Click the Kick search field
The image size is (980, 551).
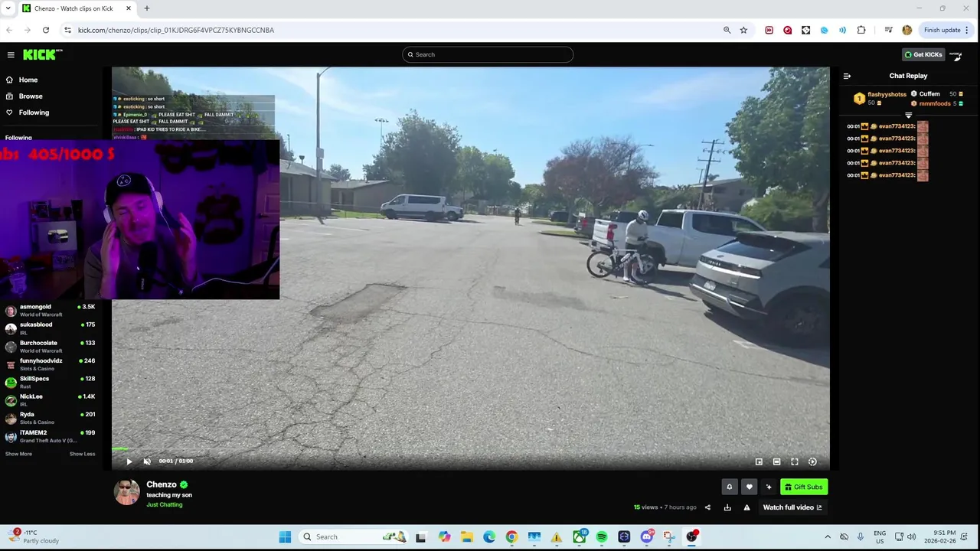(x=488, y=54)
